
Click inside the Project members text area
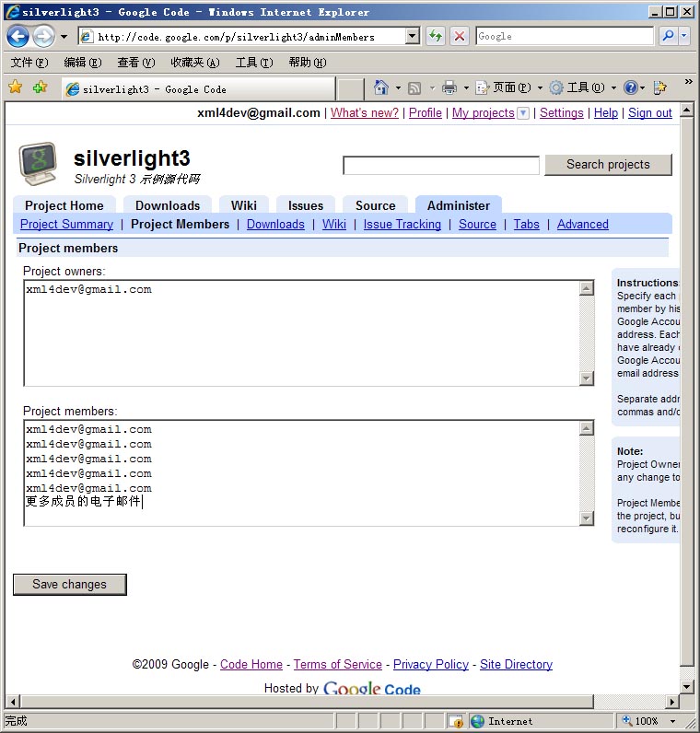click(301, 472)
